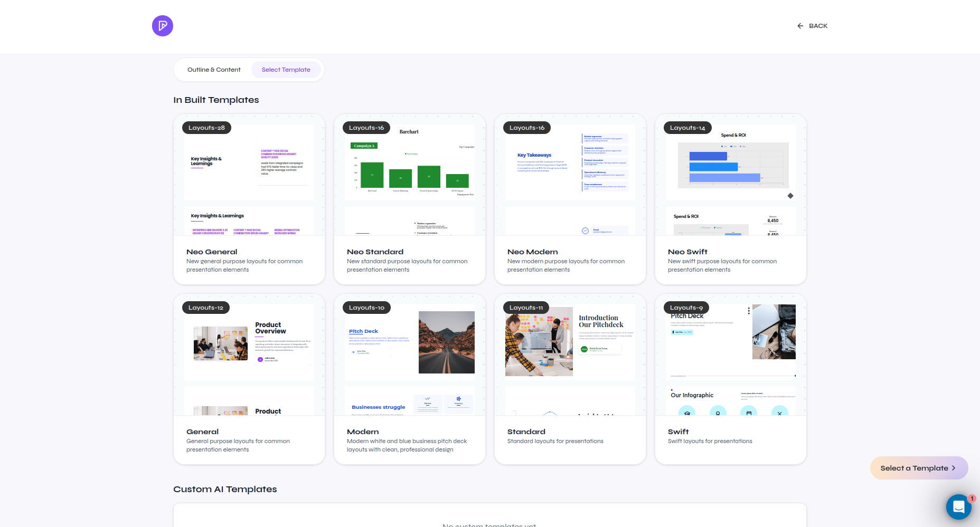Screen dimensions: 980x527
Task: Click the Modern template title
Action: (x=363, y=432)
